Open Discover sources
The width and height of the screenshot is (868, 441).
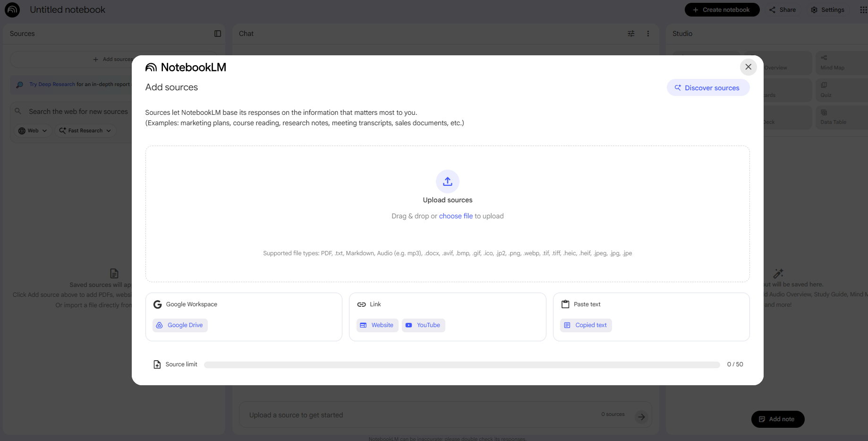[x=708, y=88]
